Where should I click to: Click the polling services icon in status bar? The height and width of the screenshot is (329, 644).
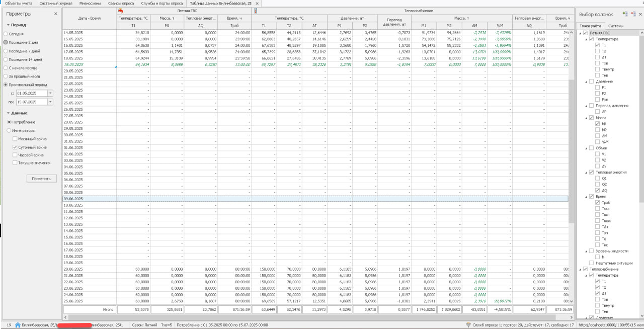[468, 325]
